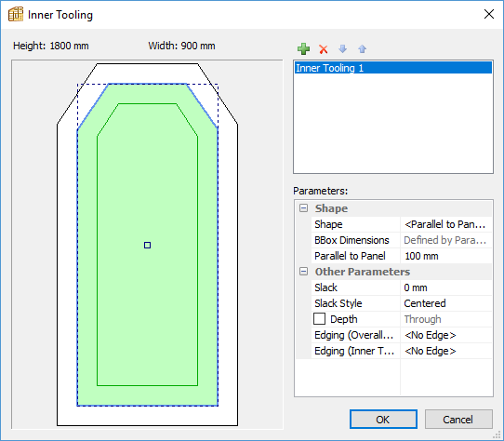Edit the Slack 0 mm value
Screen dimensions: 504x441
(x=446, y=287)
